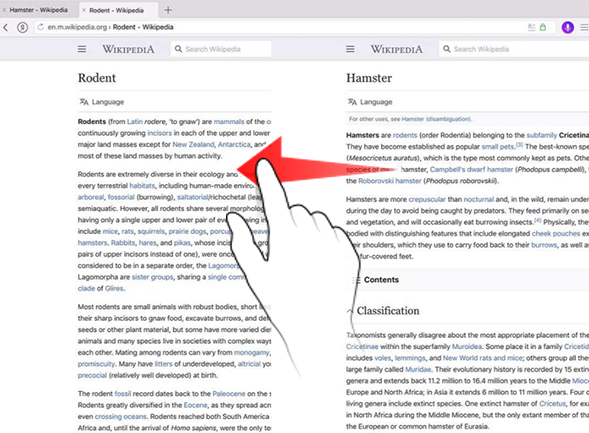Screen dimensions: 589x433
Task: Follow the Rabbits link
Action: pyautogui.click(x=123, y=243)
